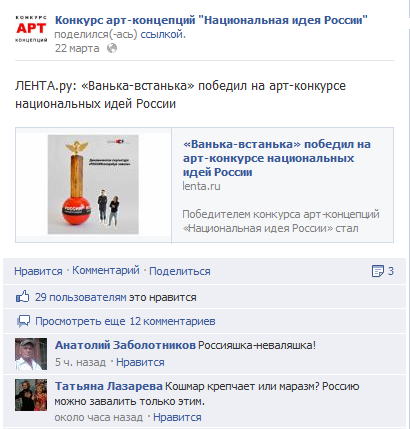Open Татьяна Лазарева's profile picture

coord(31,395)
